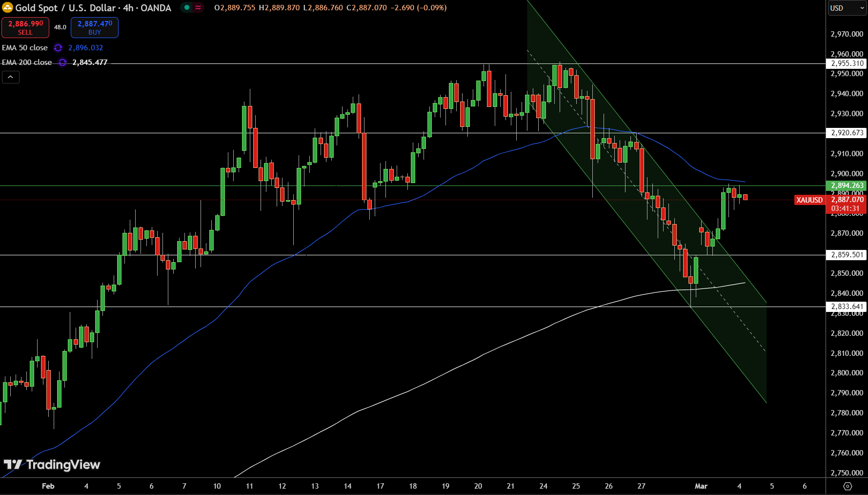Click the XAUUSD symbol price tag

809,200
